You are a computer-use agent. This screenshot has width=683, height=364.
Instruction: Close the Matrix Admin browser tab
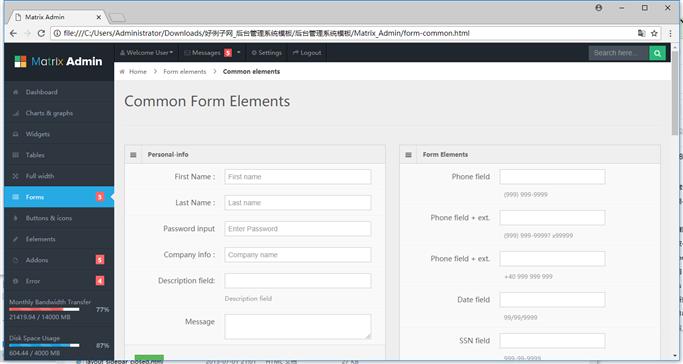(x=98, y=17)
